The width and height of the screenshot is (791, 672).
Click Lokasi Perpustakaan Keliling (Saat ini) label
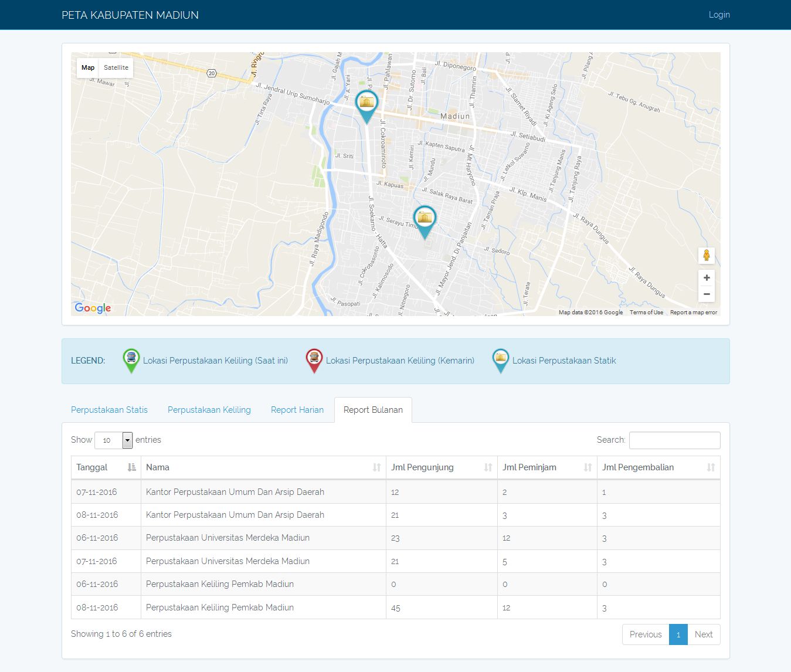[x=215, y=361]
